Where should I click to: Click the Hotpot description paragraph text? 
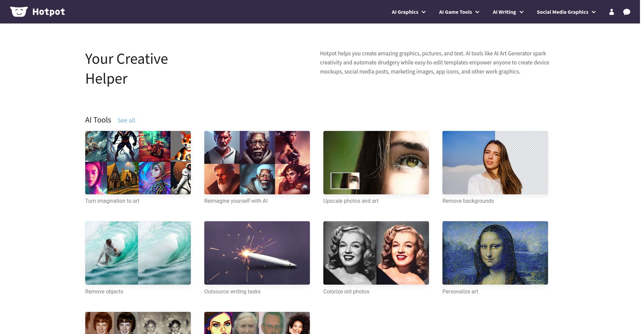point(434,62)
